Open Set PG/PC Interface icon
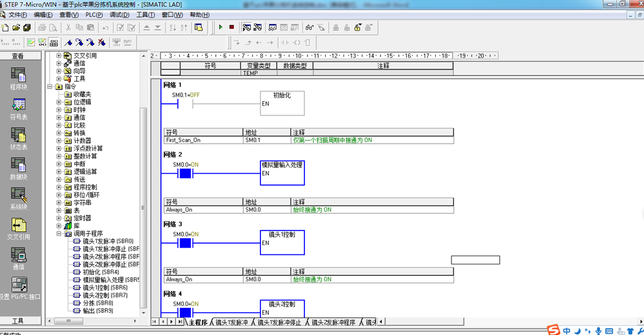 tap(19, 288)
